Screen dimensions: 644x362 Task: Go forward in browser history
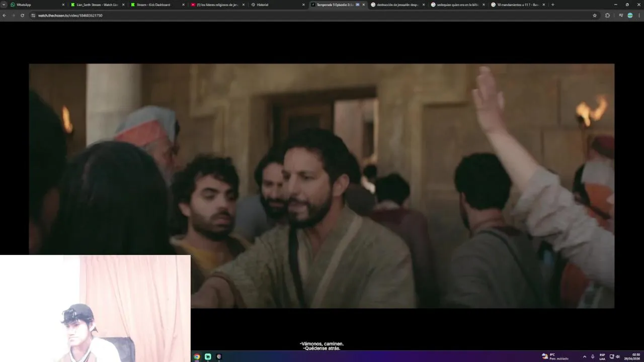pyautogui.click(x=13, y=16)
